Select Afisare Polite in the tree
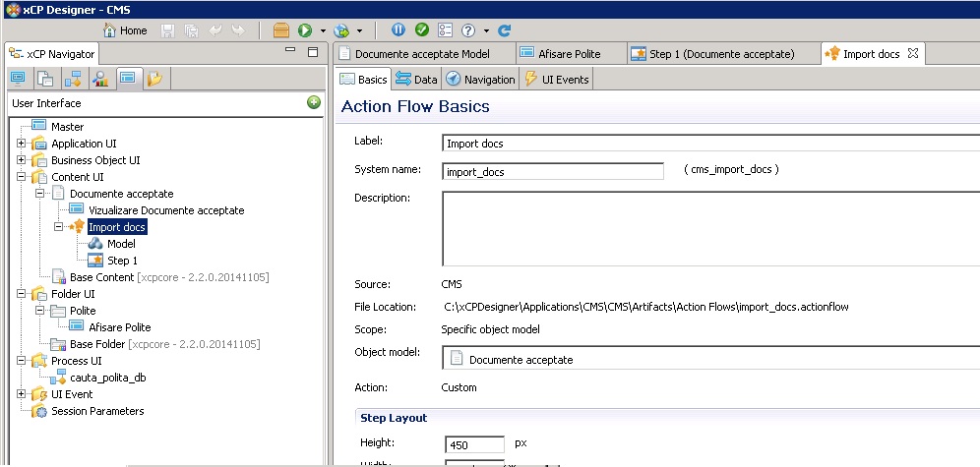Screen dimensions: 980x467 tap(119, 327)
